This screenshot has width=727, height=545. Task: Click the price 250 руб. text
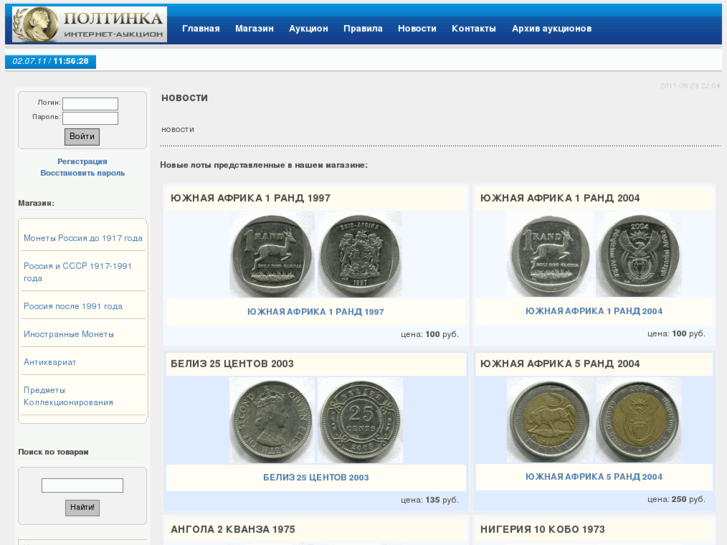click(x=676, y=499)
